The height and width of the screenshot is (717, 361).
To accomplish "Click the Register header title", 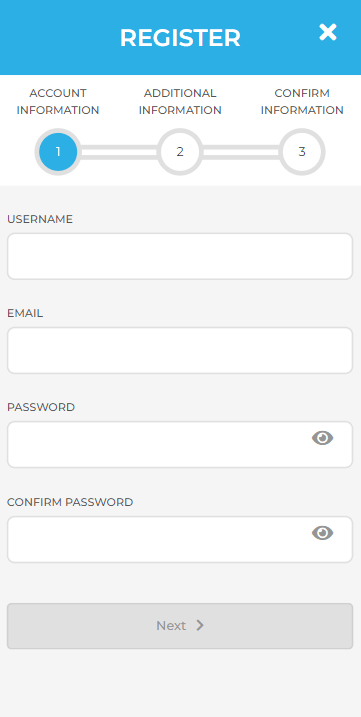I will coord(180,37).
